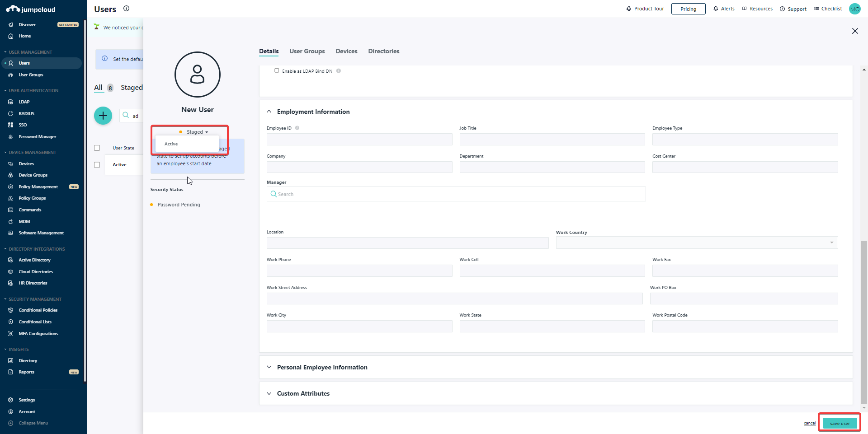The width and height of the screenshot is (868, 434).
Task: Click the save user button
Action: 840,423
